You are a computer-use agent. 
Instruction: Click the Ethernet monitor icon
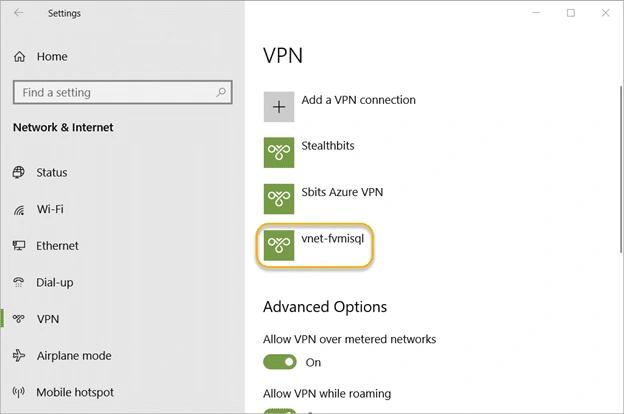click(19, 246)
